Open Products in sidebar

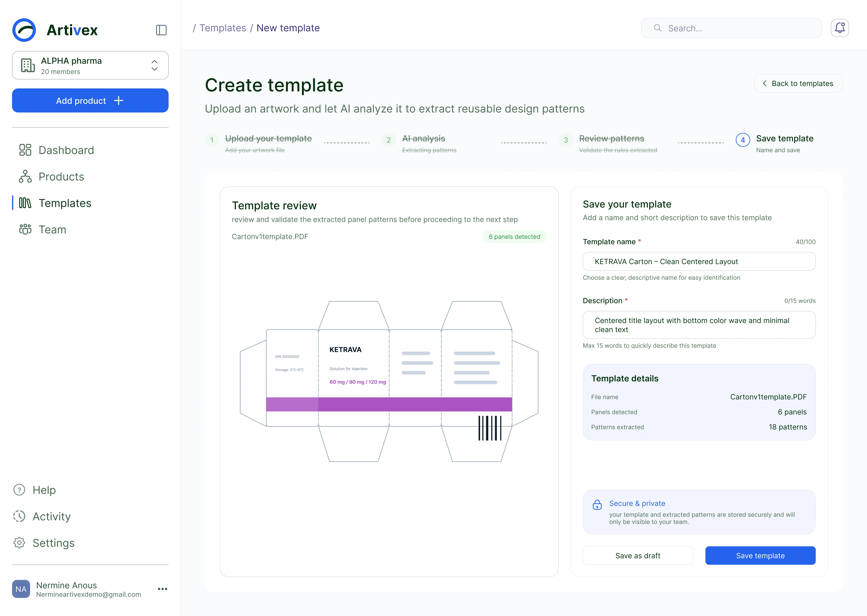coord(51,177)
